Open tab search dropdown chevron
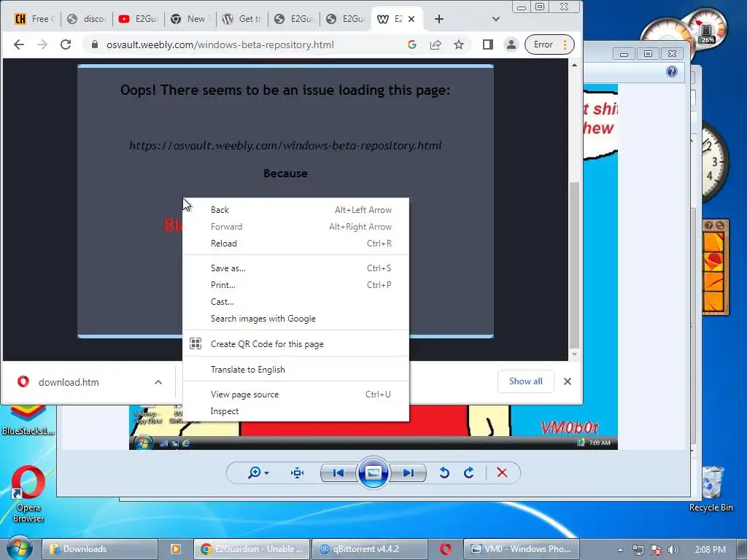747x560 pixels. point(496,19)
